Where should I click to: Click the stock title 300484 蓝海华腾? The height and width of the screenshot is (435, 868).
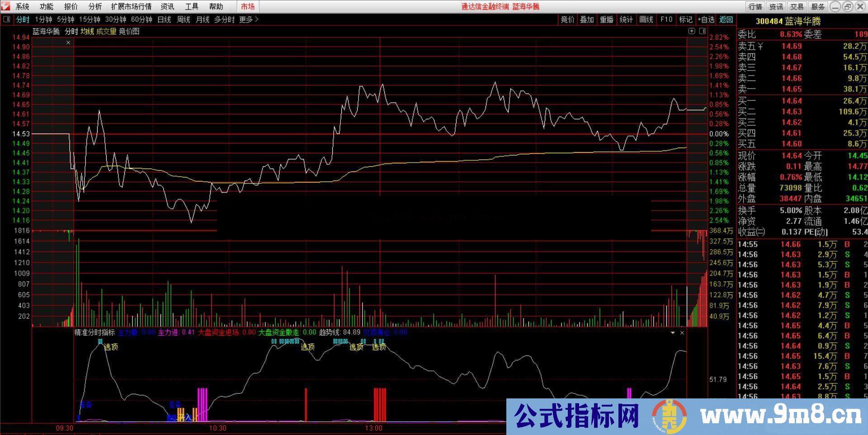tap(788, 21)
